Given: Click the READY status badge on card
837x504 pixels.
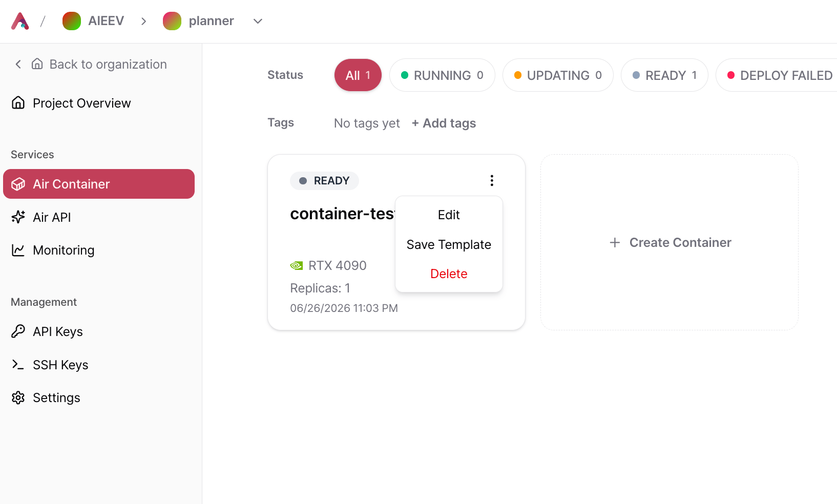Looking at the screenshot, I should coord(324,181).
